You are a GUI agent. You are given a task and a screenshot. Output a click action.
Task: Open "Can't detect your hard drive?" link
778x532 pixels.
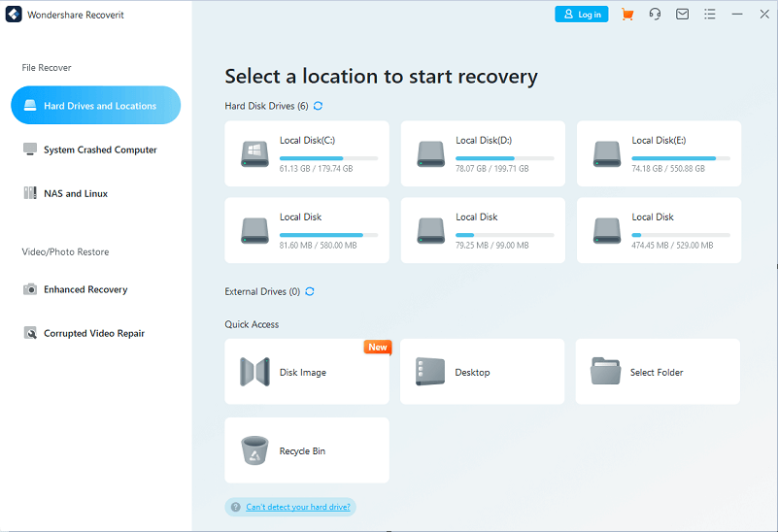(x=299, y=507)
